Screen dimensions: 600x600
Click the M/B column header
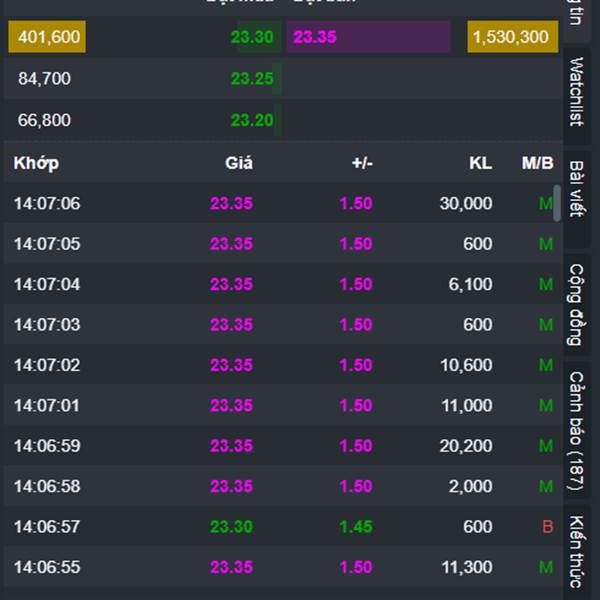click(538, 163)
